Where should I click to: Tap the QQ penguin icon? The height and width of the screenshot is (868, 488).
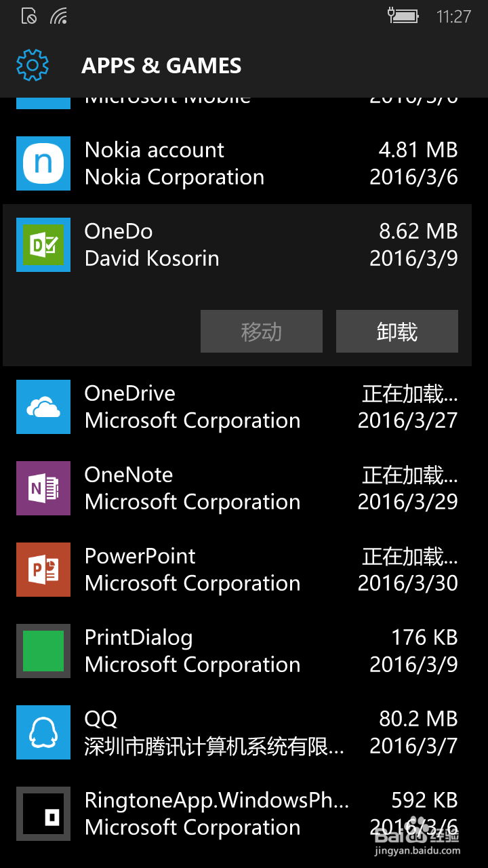43,732
